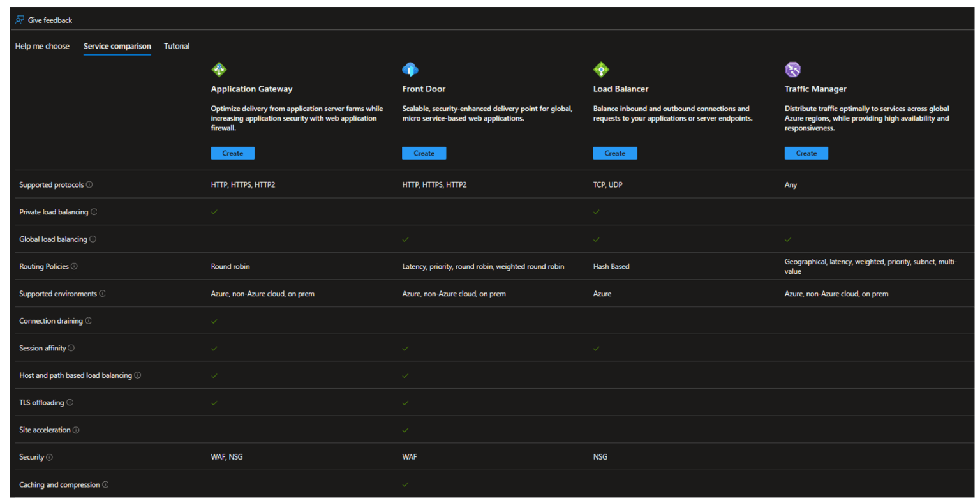Screen dimensions: 980x503
Task: Open the Session affinity info tooltip
Action: (x=72, y=348)
